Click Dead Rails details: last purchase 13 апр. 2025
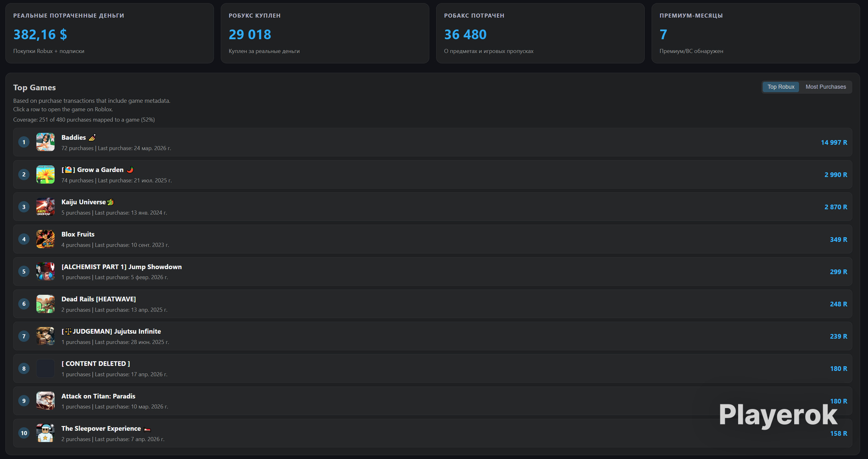This screenshot has height=459, width=868. coord(114,310)
